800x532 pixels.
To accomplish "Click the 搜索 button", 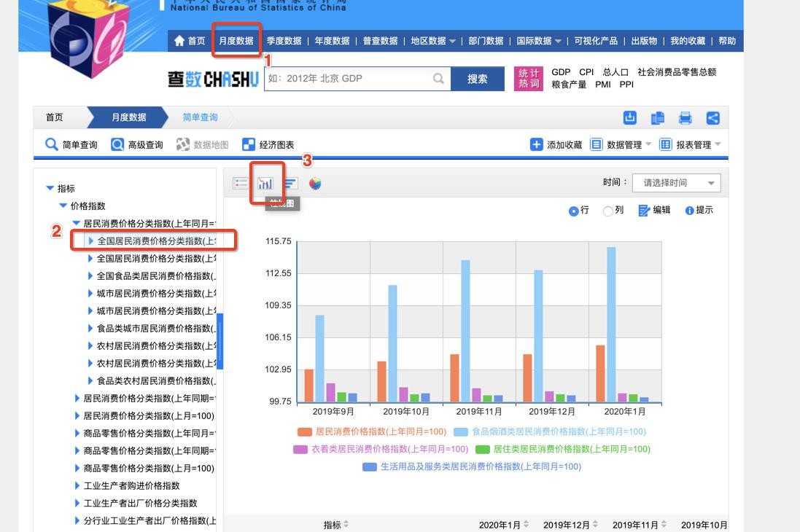I will 477,79.
